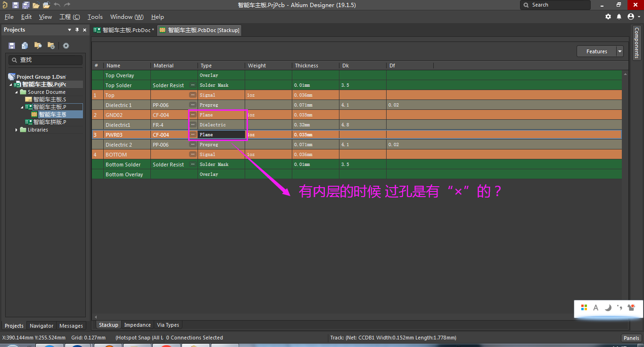Open the setup gear icon at the top right

[x=608, y=17]
